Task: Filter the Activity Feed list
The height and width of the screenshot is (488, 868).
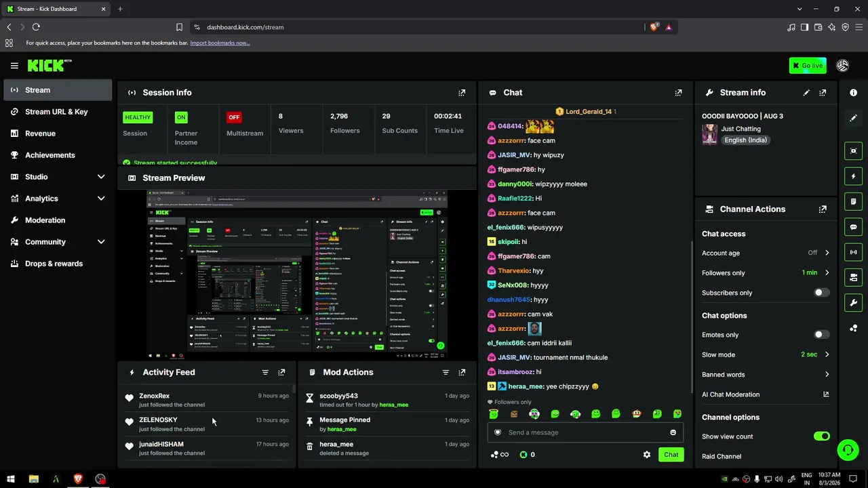Action: pos(265,373)
